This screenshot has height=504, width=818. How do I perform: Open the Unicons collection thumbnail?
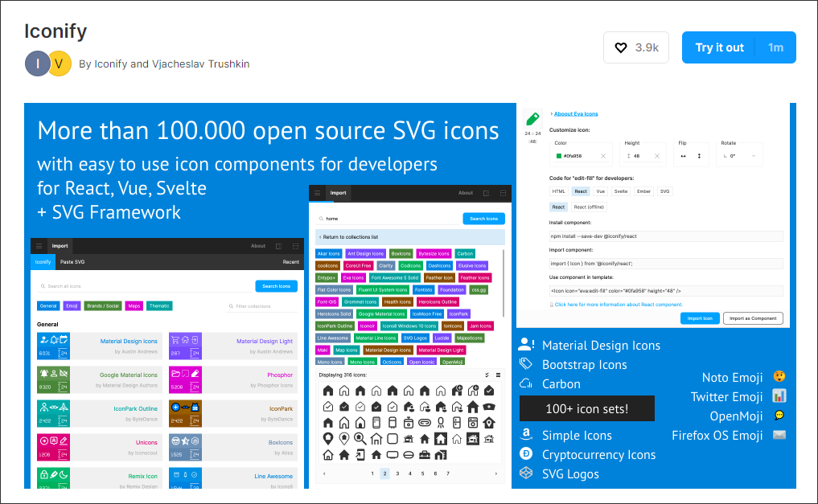(x=53, y=447)
